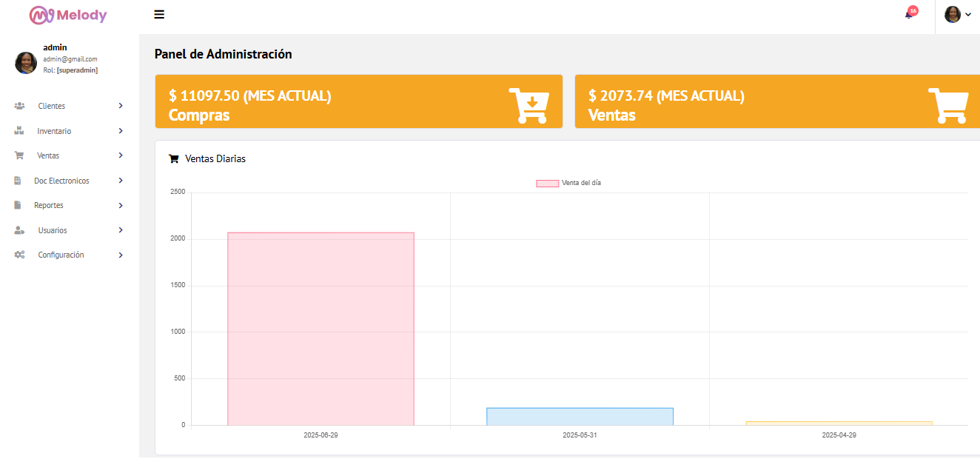
Task: Click the admin profile picture in sidebar
Action: 26,63
